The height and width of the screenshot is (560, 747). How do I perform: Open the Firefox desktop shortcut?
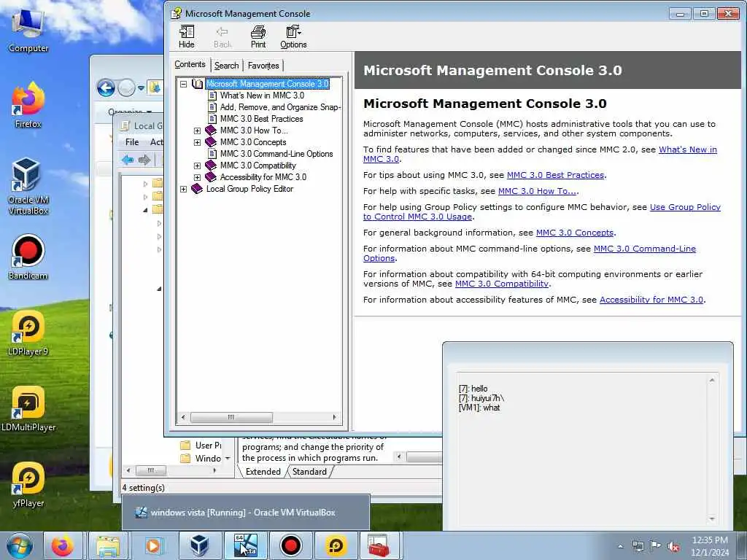tap(28, 105)
